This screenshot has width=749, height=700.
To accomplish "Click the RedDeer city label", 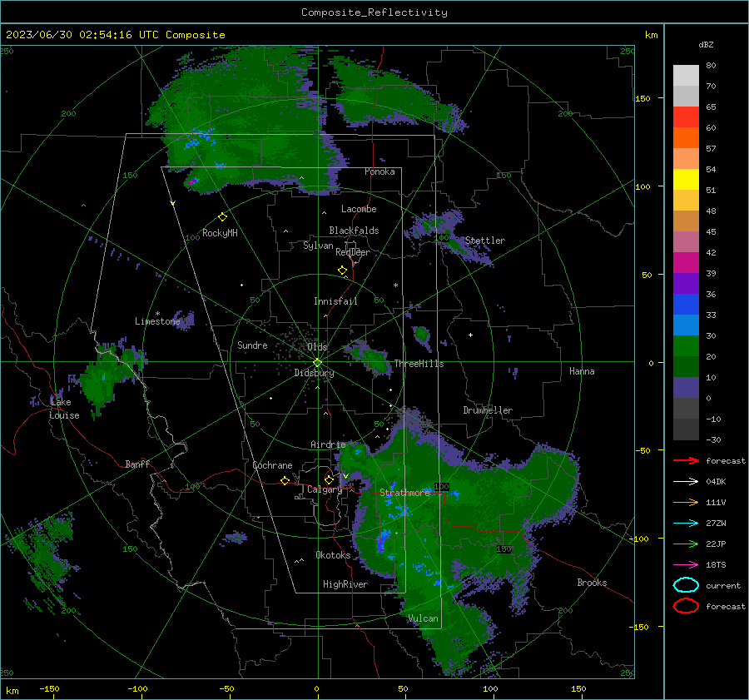I will (353, 252).
